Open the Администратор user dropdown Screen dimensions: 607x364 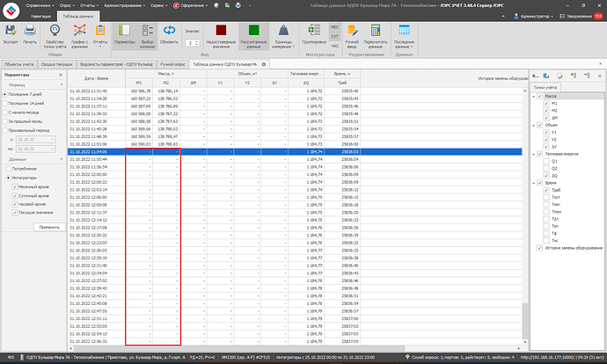coord(533,16)
